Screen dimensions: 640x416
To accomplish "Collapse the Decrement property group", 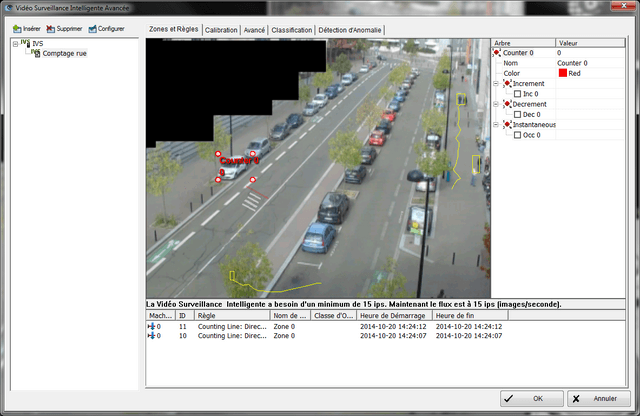I will (x=496, y=104).
